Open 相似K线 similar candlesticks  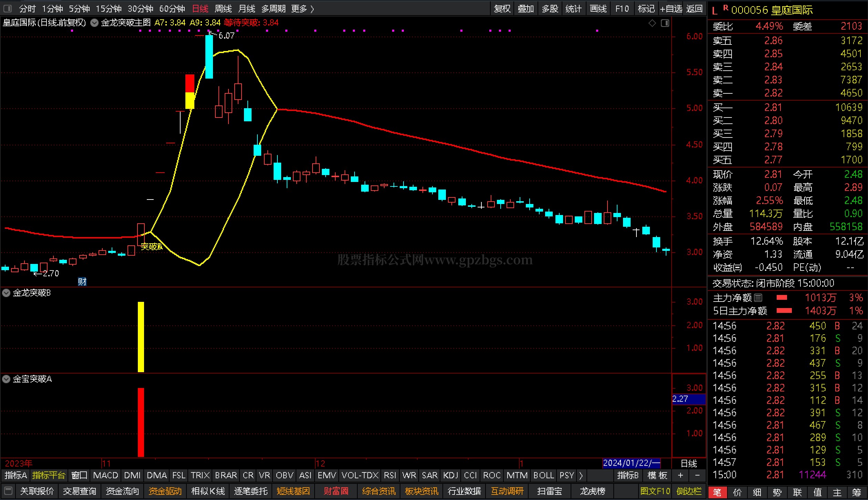[208, 491]
